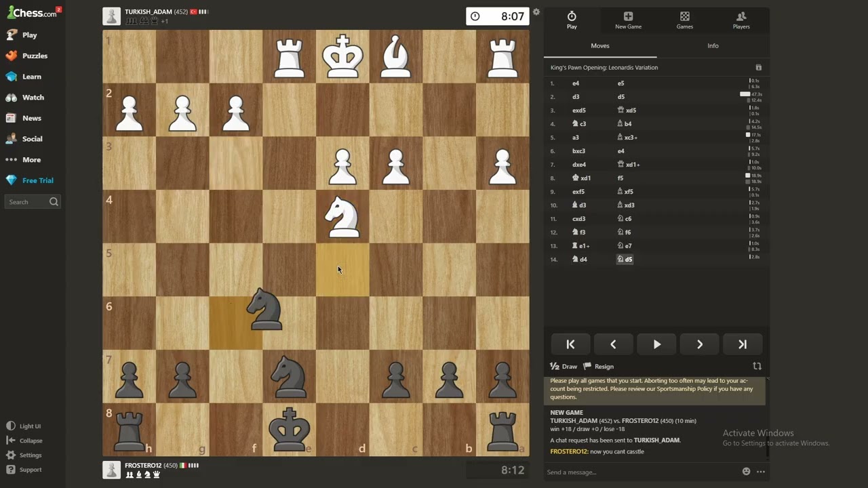Open the emoji picker in chat
The height and width of the screenshot is (488, 868).
tap(746, 472)
